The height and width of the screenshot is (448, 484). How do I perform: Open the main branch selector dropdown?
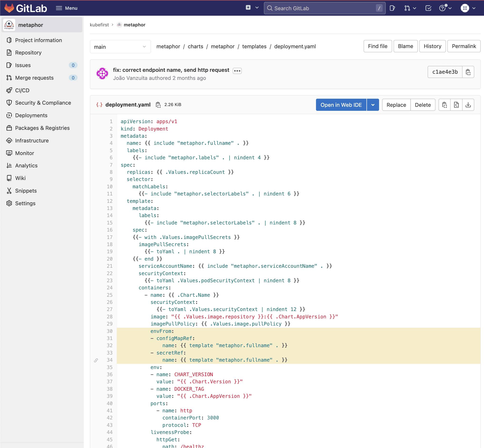[x=120, y=47]
